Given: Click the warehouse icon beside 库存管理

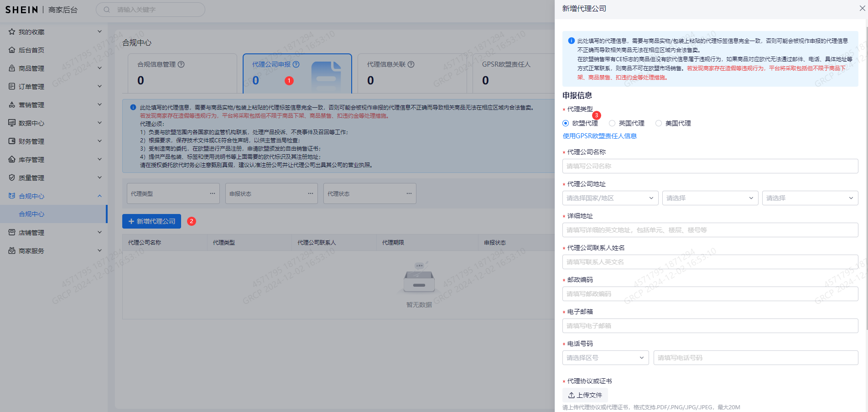Looking at the screenshot, I should tap(12, 159).
